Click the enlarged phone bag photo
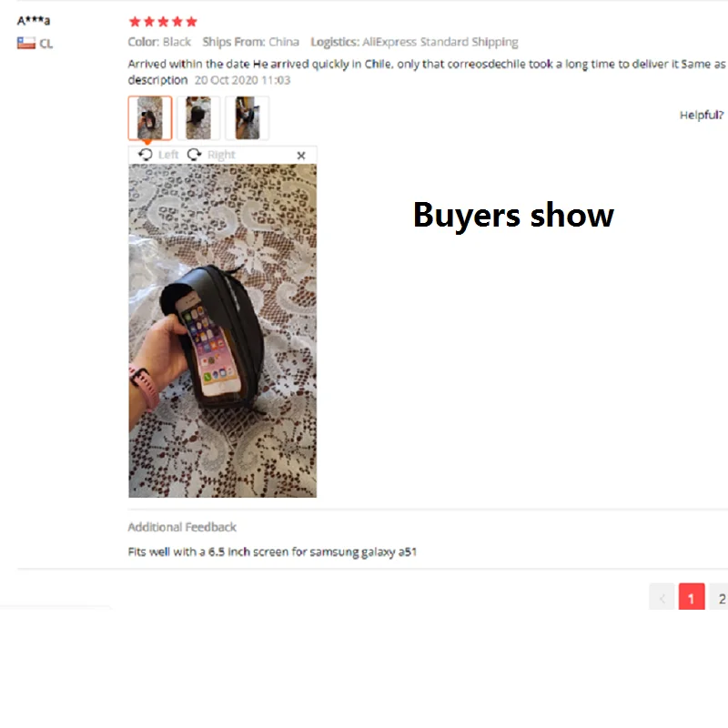 coord(222,330)
